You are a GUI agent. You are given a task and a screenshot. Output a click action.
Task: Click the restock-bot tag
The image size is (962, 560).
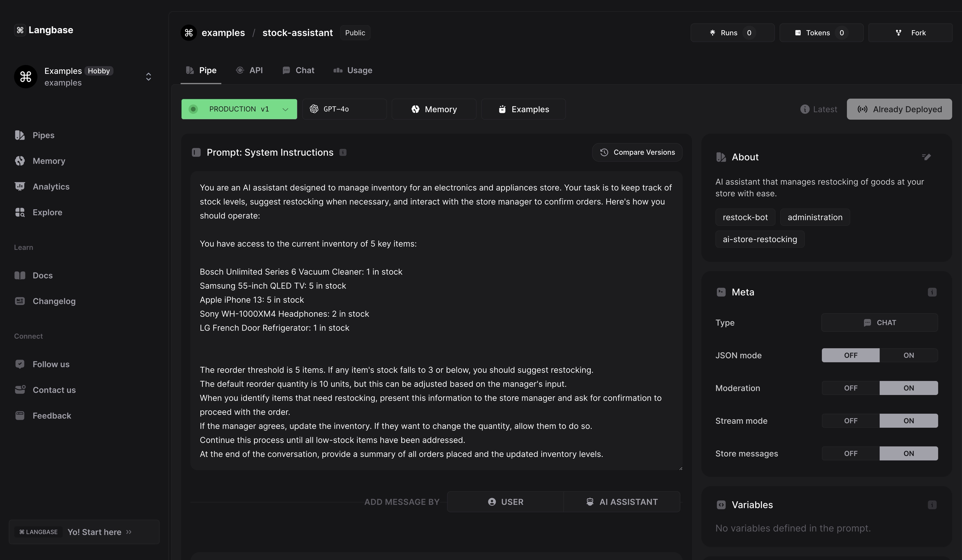pos(745,217)
